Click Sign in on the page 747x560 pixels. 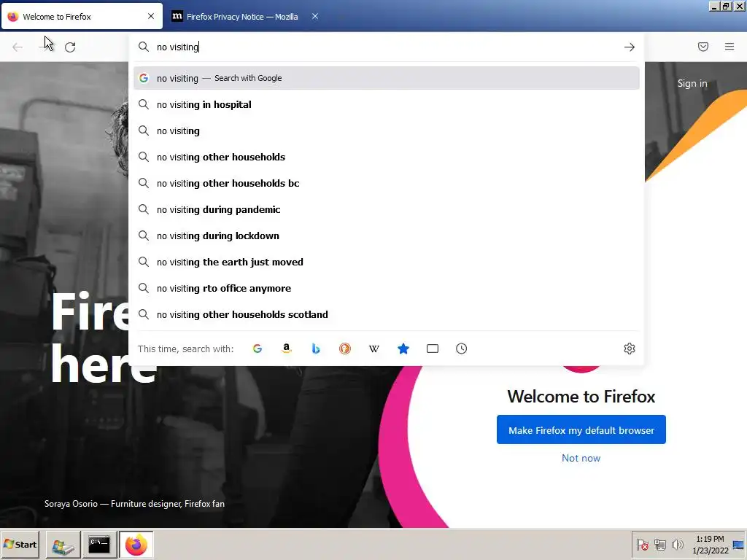pos(692,83)
